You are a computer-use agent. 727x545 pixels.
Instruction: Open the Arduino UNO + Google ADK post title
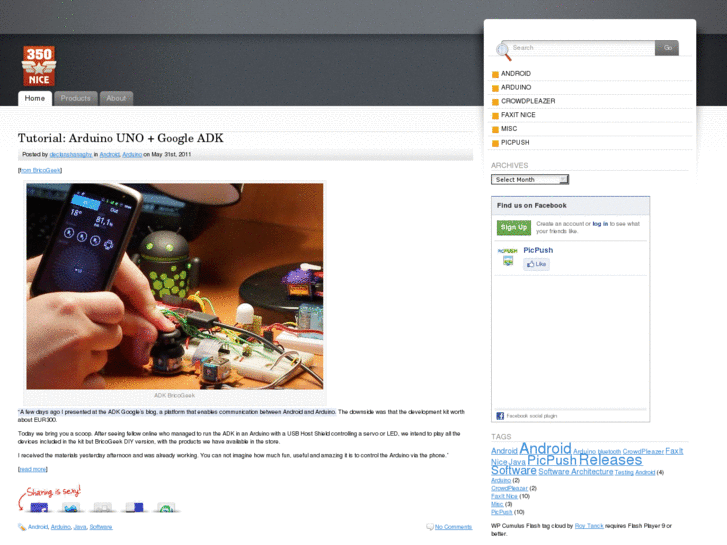121,138
